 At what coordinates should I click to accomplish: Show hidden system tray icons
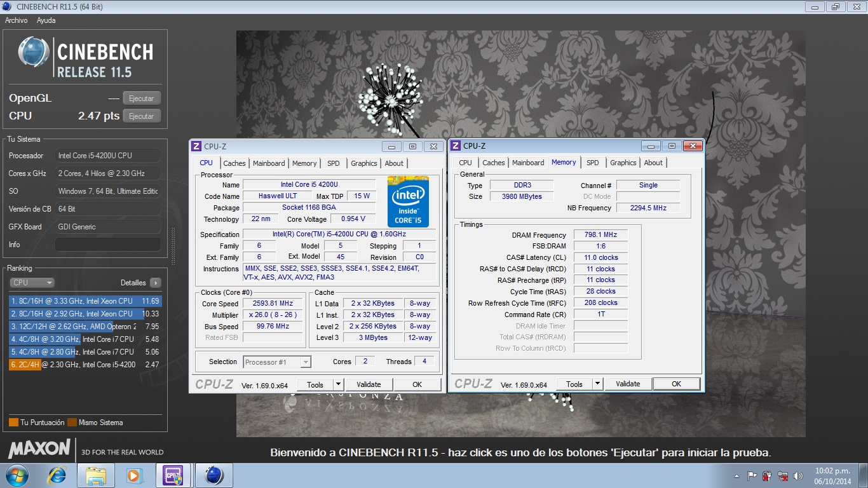click(x=736, y=476)
